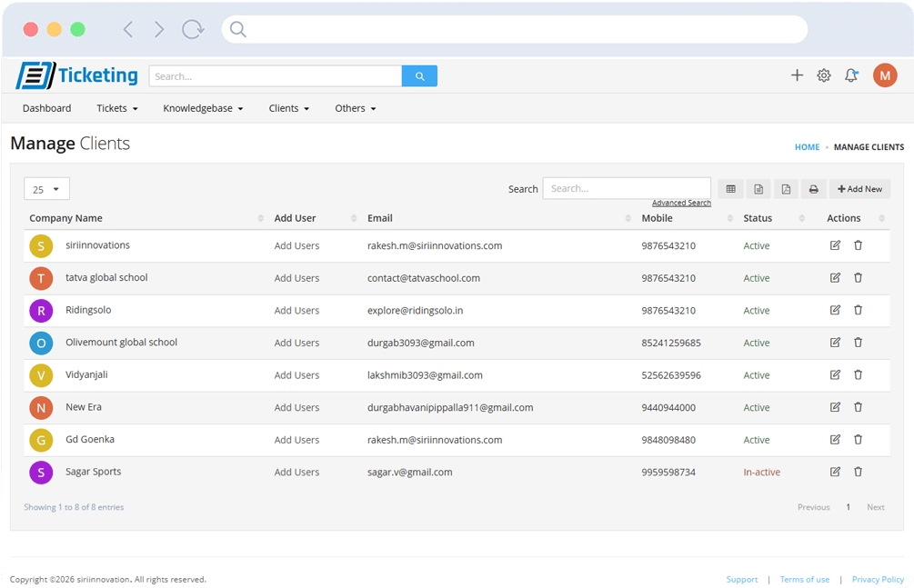Viewport: 914px width, 588px height.
Task: Click the blue search magnifier button
Action: coord(419,76)
